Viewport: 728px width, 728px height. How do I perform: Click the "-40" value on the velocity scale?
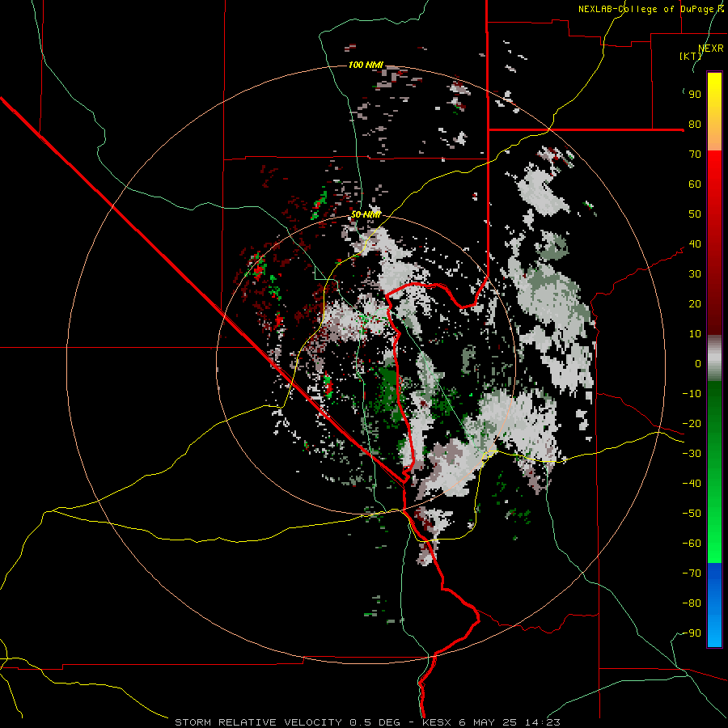click(x=692, y=484)
